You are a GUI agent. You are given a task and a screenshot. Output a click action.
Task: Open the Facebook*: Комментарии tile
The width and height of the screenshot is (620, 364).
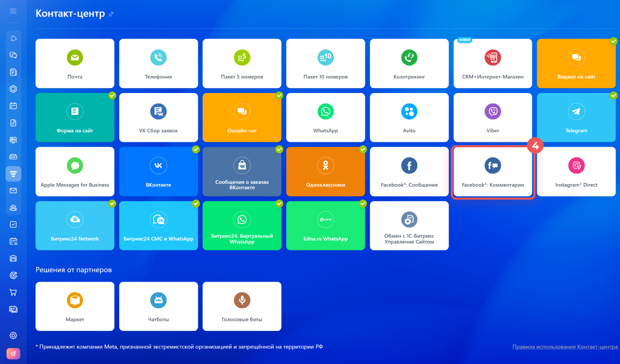pyautogui.click(x=493, y=171)
